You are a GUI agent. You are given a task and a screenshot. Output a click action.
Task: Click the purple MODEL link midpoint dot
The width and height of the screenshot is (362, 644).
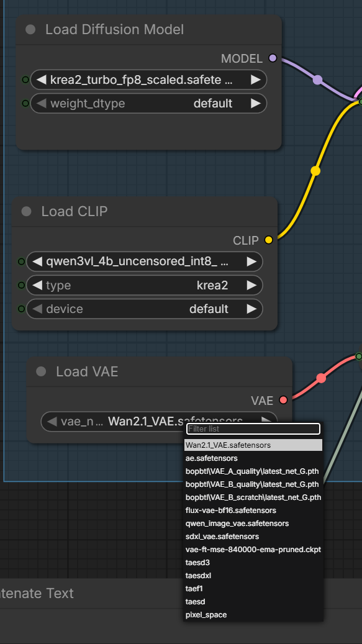[x=318, y=79]
